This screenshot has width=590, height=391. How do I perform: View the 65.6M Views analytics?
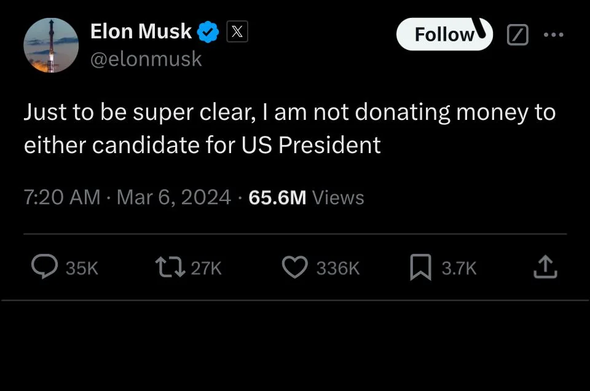tap(306, 197)
